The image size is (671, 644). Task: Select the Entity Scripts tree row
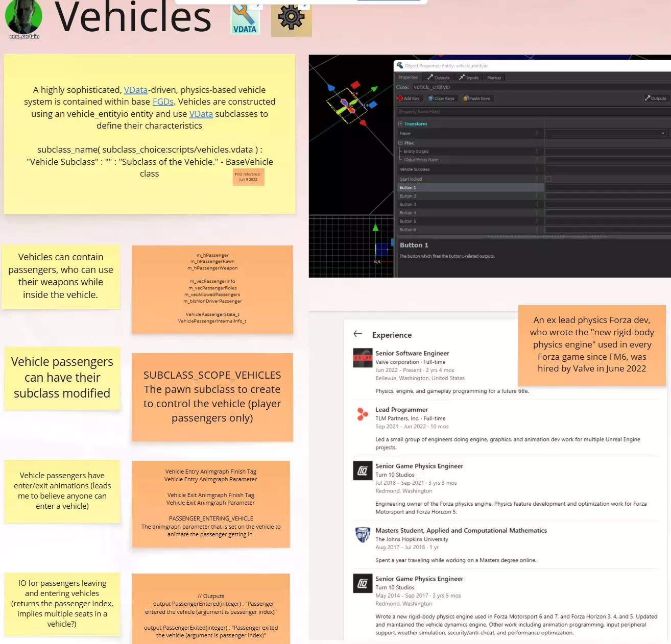[x=471, y=152]
